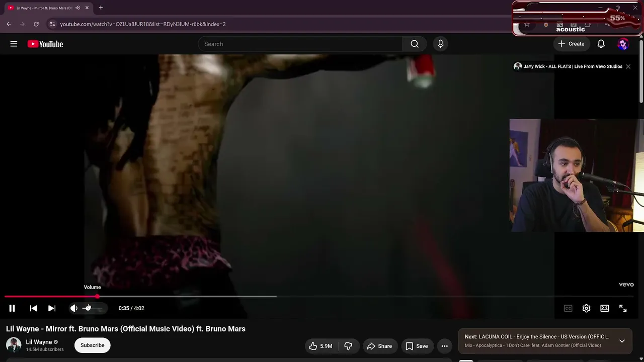Viewport: 644px width, 362px height.
Task: Enter full screen mode
Action: point(623,308)
